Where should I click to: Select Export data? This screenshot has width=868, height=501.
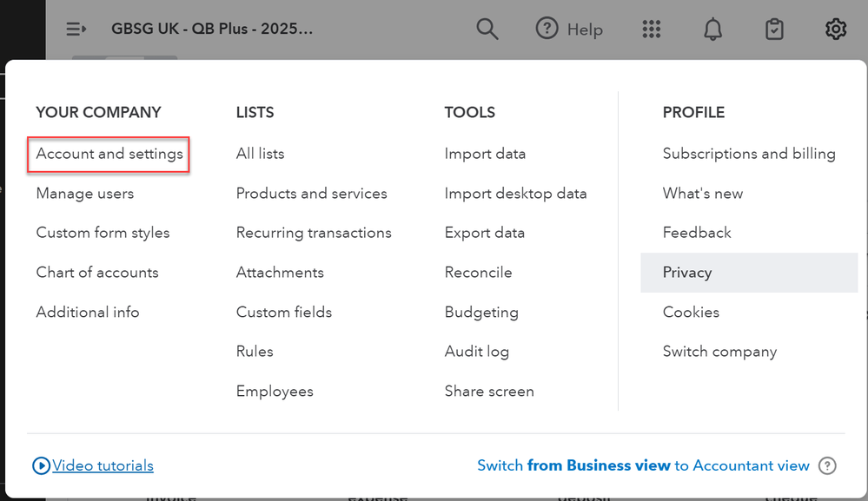pyautogui.click(x=484, y=233)
